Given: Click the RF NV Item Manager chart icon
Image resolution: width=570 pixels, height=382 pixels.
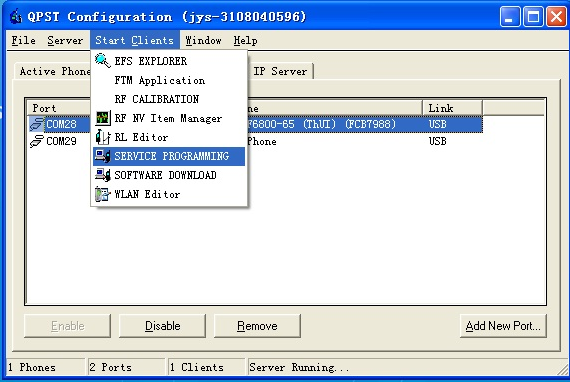Looking at the screenshot, I should point(103,118).
